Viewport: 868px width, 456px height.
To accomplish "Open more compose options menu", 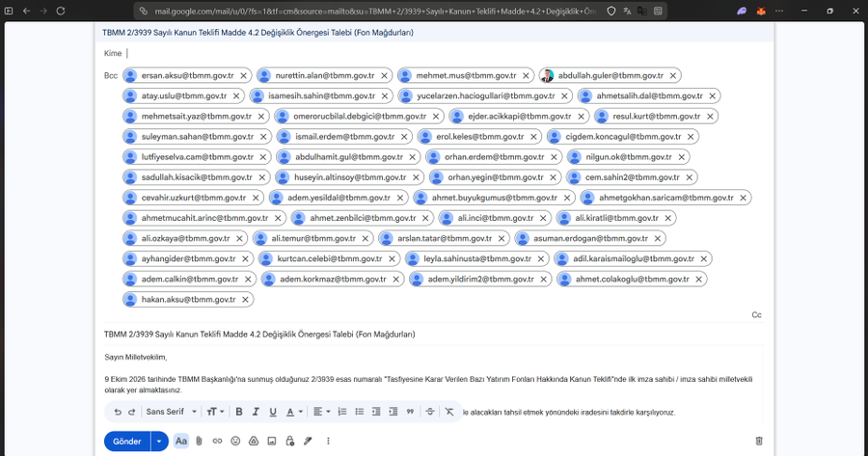I will (328, 442).
